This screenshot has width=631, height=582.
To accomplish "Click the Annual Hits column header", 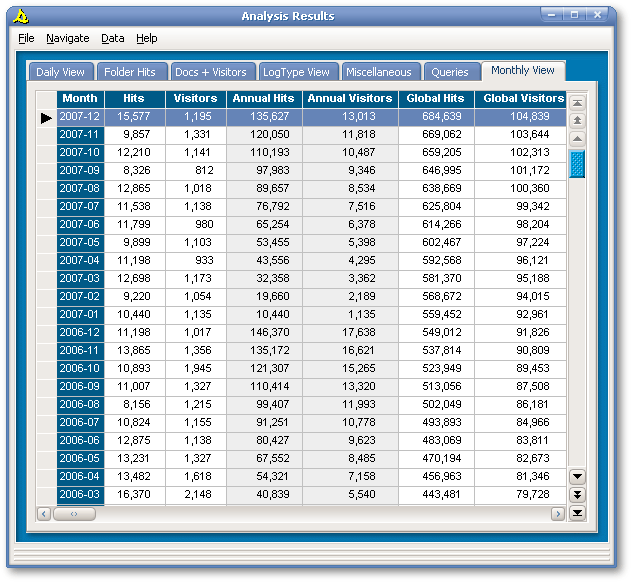I will pyautogui.click(x=263, y=99).
